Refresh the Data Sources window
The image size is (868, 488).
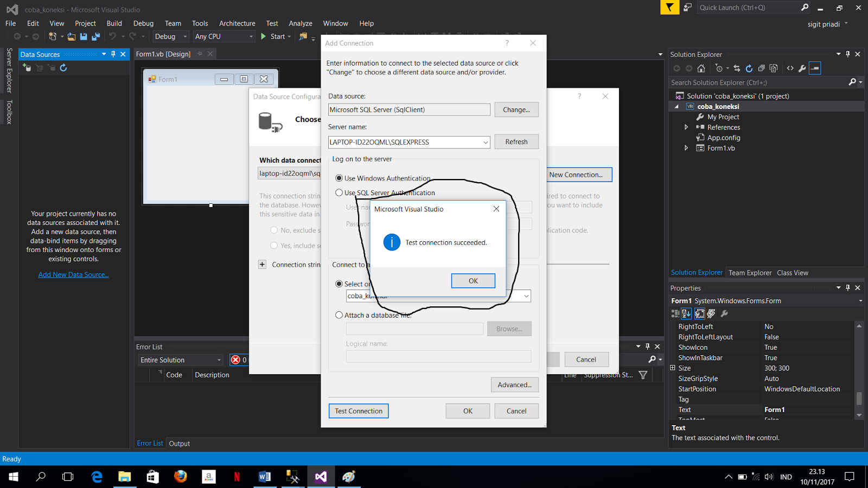tap(63, 68)
